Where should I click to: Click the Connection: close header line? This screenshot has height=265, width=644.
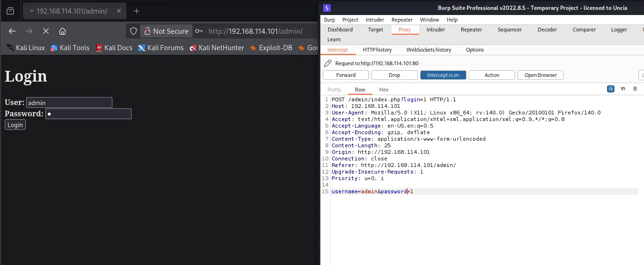[x=359, y=159]
